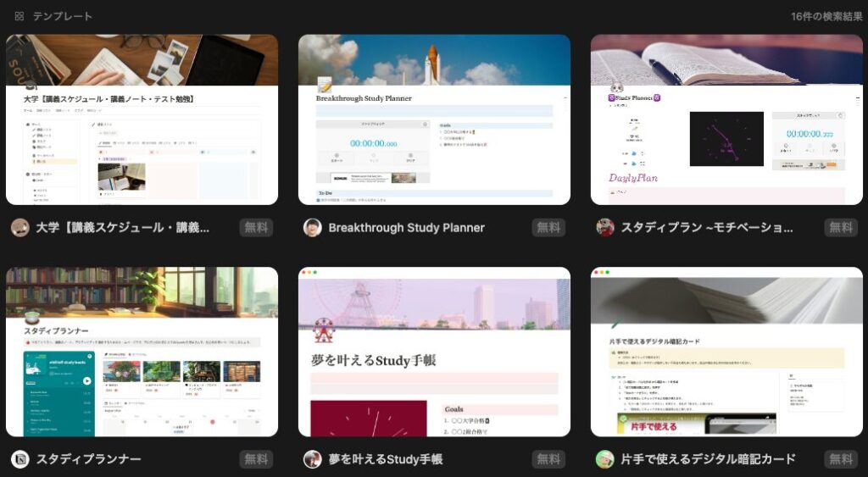Select the Breakthrough Study Planner title link
The image size is (868, 477).
tap(406, 227)
